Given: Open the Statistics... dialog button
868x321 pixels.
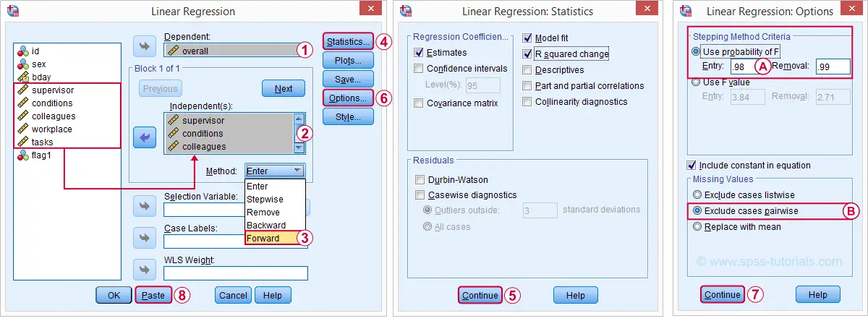Looking at the screenshot, I should pos(348,41).
